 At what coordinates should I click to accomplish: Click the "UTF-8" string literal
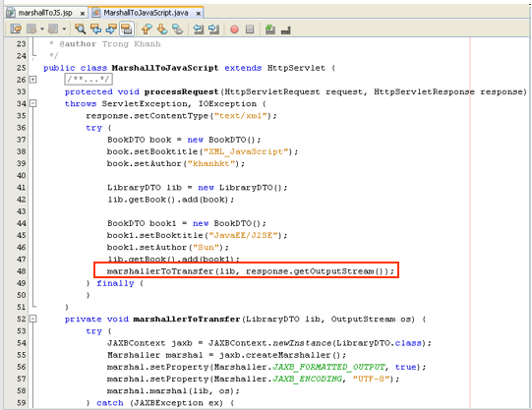(372, 379)
